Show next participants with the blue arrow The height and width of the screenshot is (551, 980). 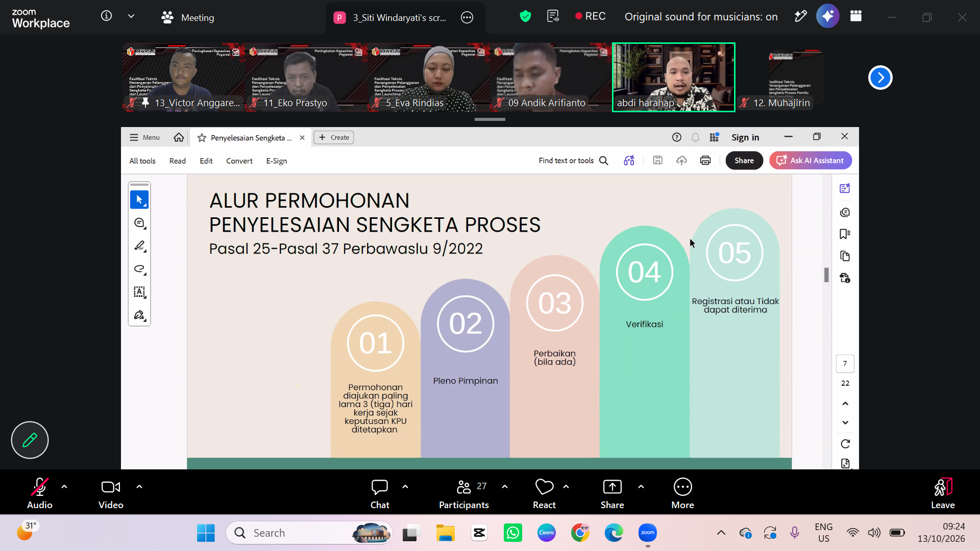[880, 78]
